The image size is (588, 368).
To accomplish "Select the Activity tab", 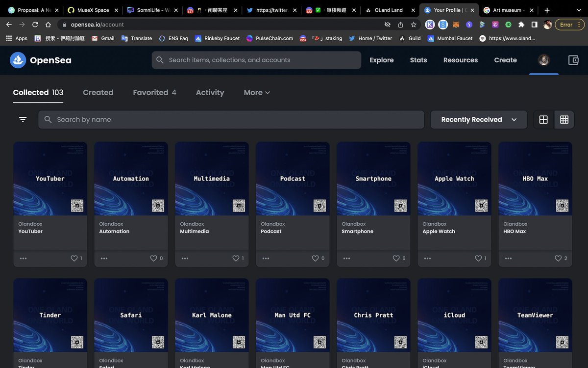I will [x=210, y=92].
